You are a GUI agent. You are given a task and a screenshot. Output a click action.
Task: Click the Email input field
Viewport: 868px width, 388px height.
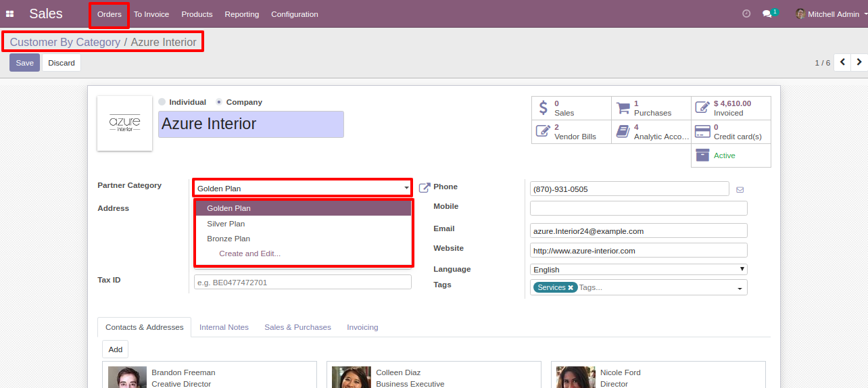(639, 231)
